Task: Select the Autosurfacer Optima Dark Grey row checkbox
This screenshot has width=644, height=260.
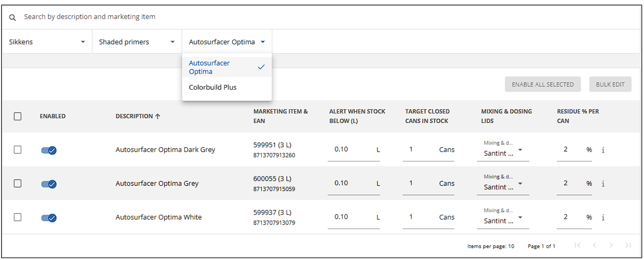Action: pyautogui.click(x=18, y=150)
